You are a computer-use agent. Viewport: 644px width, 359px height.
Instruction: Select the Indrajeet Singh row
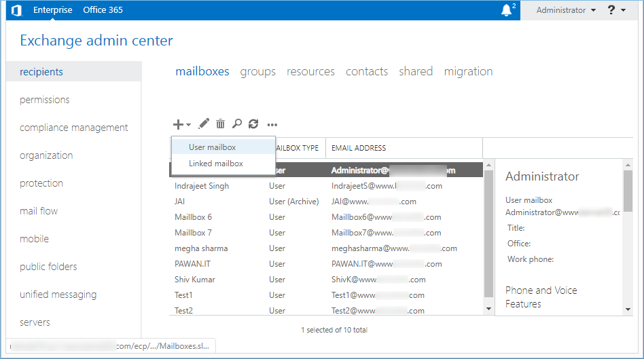[326, 186]
